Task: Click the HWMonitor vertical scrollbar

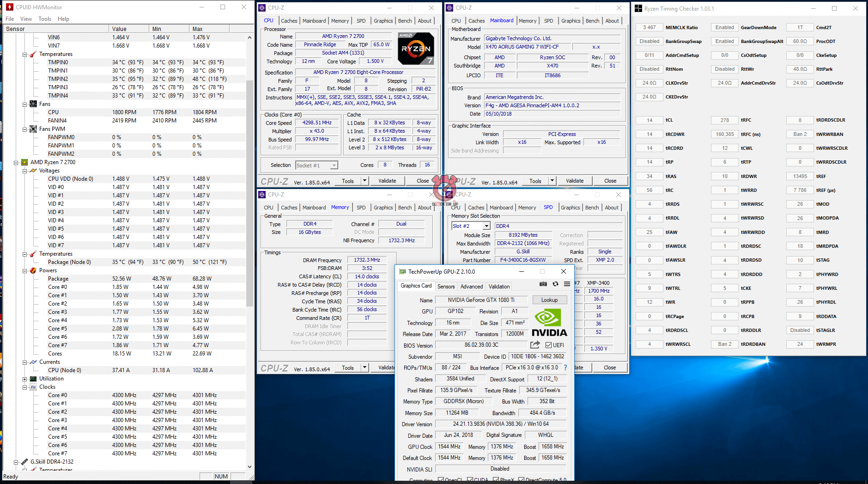Action: (x=250, y=185)
